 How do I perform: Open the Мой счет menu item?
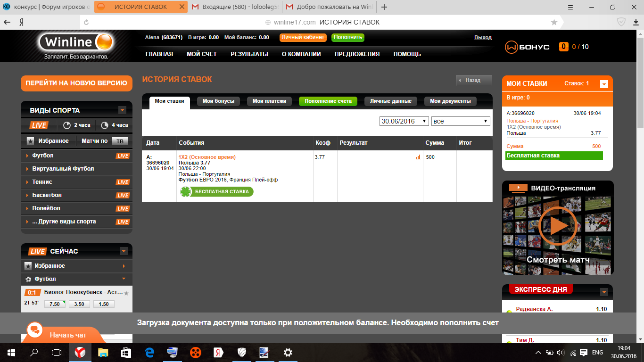(202, 54)
